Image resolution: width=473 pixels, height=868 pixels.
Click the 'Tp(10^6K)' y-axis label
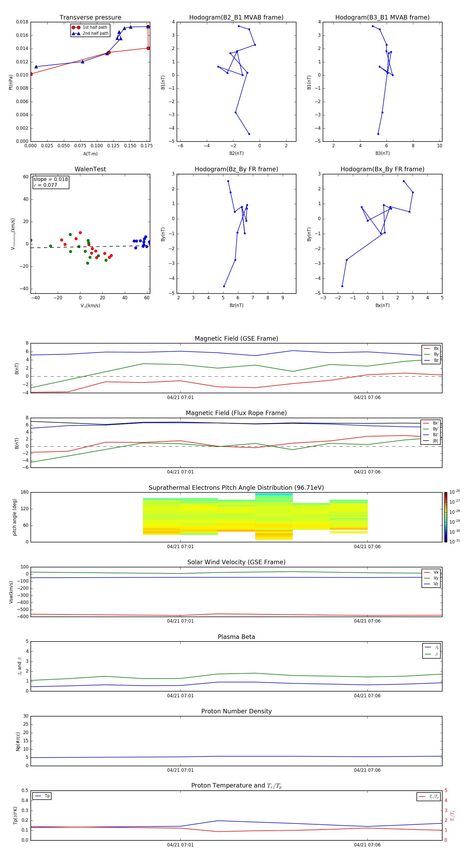point(15,815)
